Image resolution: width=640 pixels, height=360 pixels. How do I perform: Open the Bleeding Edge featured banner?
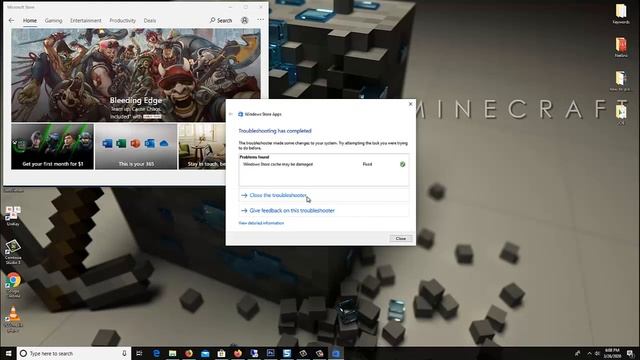point(136,75)
